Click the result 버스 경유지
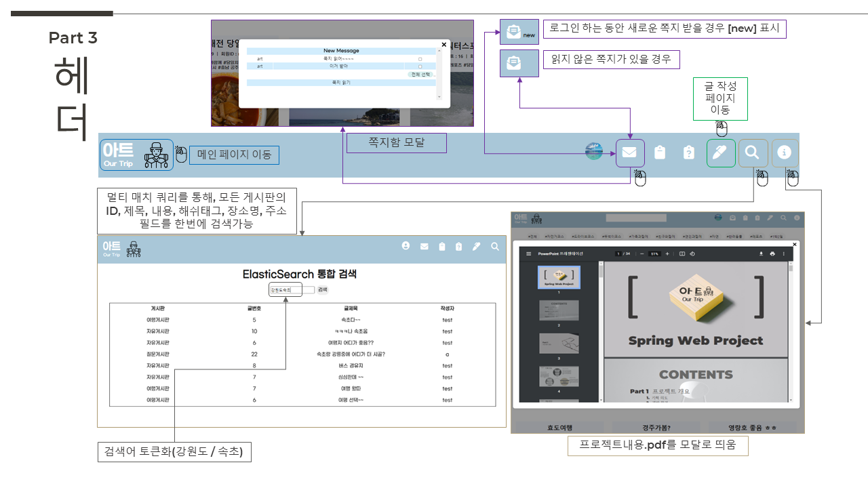The height and width of the screenshot is (488, 868). 351,366
